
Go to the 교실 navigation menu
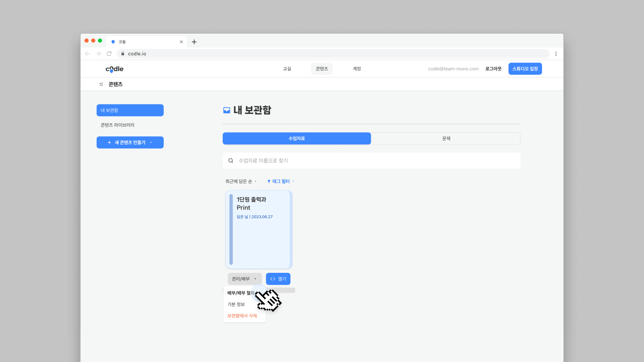(x=287, y=69)
